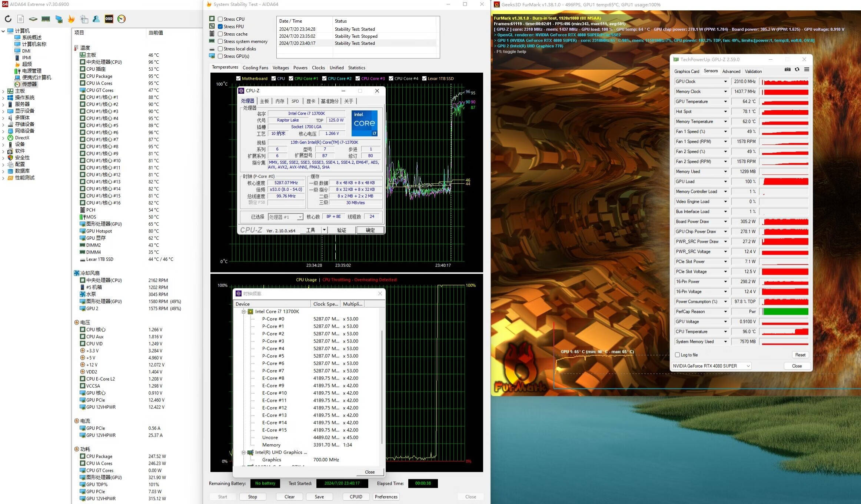Click the Stop button in stability test
Screen dimensions: 861x504
[x=252, y=497]
